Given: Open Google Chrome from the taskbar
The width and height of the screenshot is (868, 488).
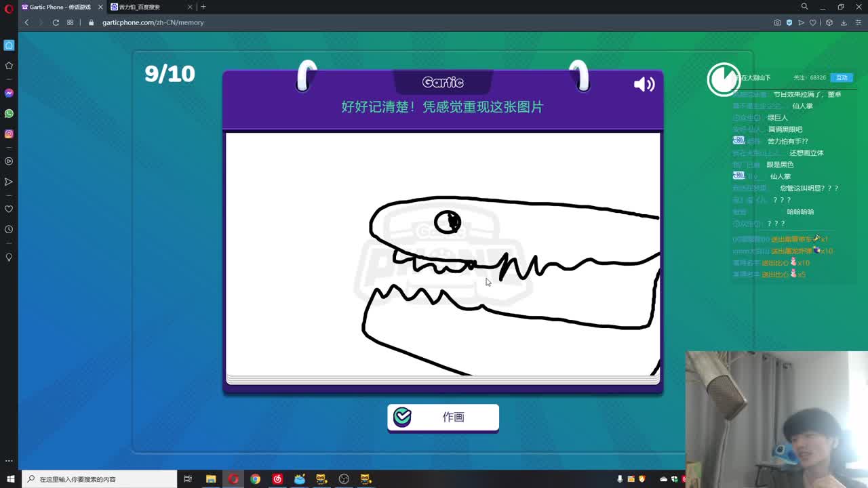Looking at the screenshot, I should pyautogui.click(x=256, y=479).
